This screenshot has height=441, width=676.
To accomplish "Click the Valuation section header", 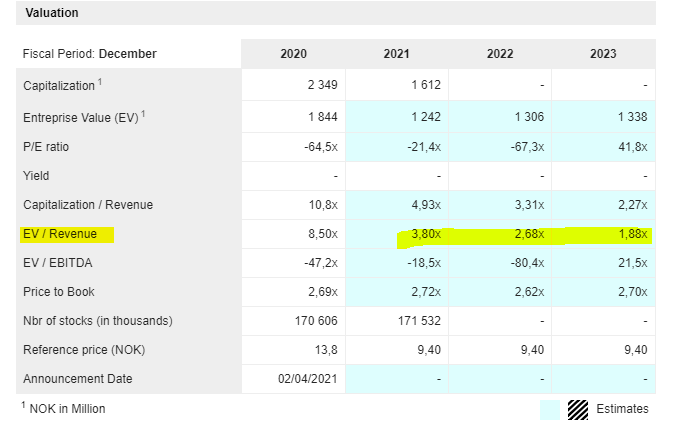I will [52, 13].
